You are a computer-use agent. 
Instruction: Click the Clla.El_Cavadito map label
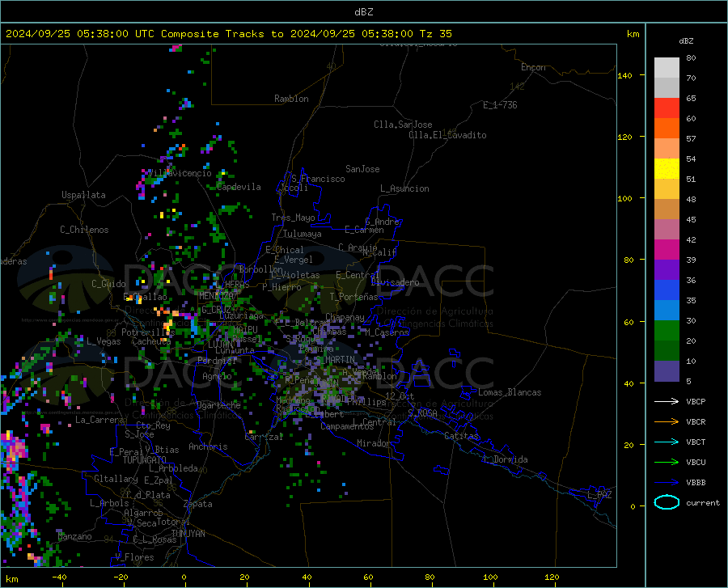click(x=447, y=135)
